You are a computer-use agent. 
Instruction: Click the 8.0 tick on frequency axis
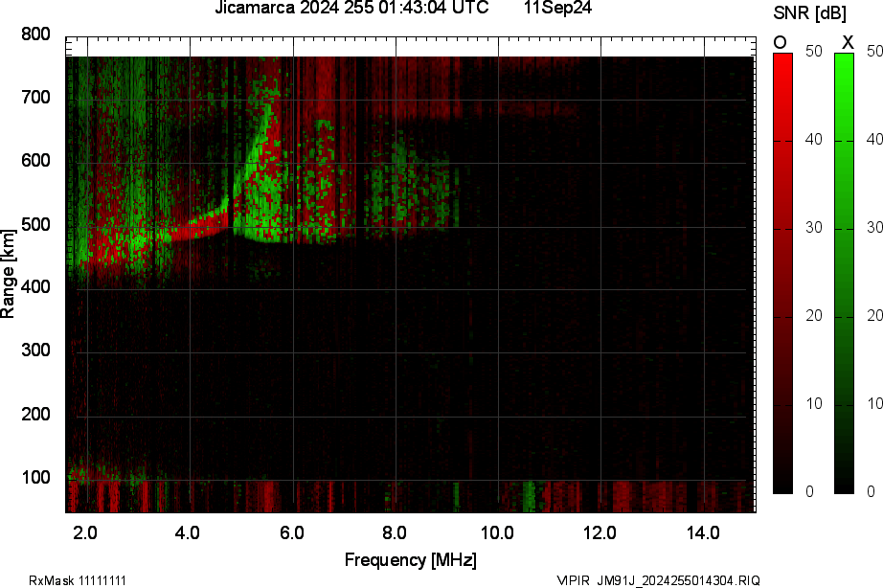[395, 532]
